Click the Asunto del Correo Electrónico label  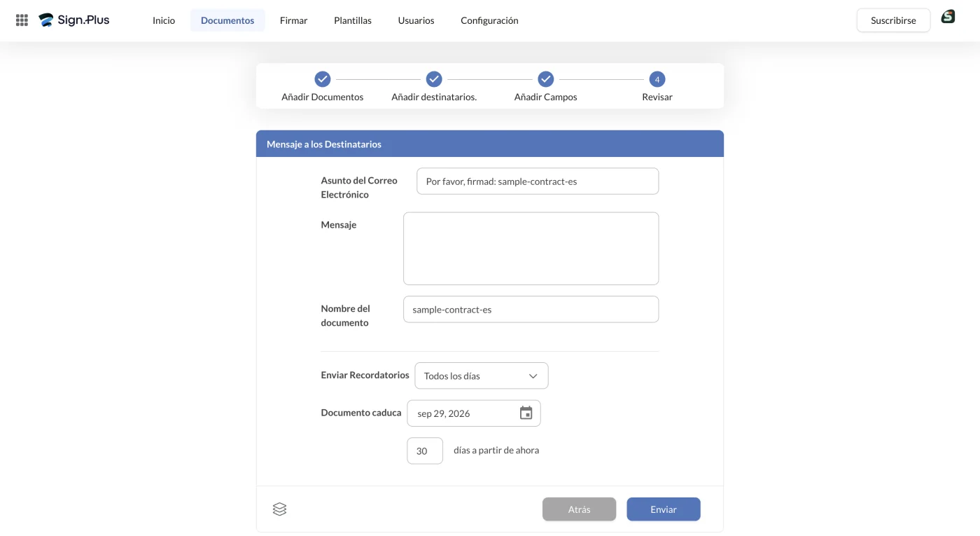(359, 187)
